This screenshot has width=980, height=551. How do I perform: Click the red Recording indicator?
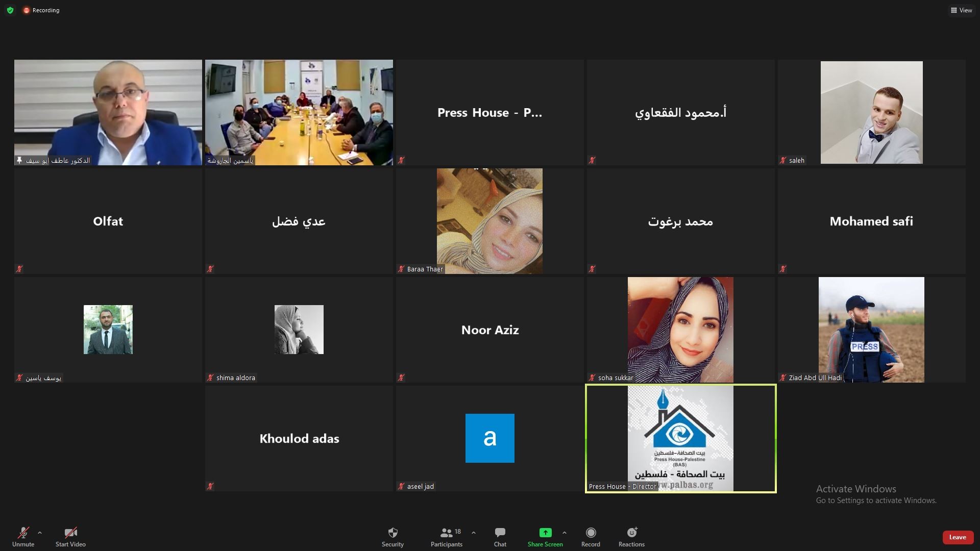41,10
